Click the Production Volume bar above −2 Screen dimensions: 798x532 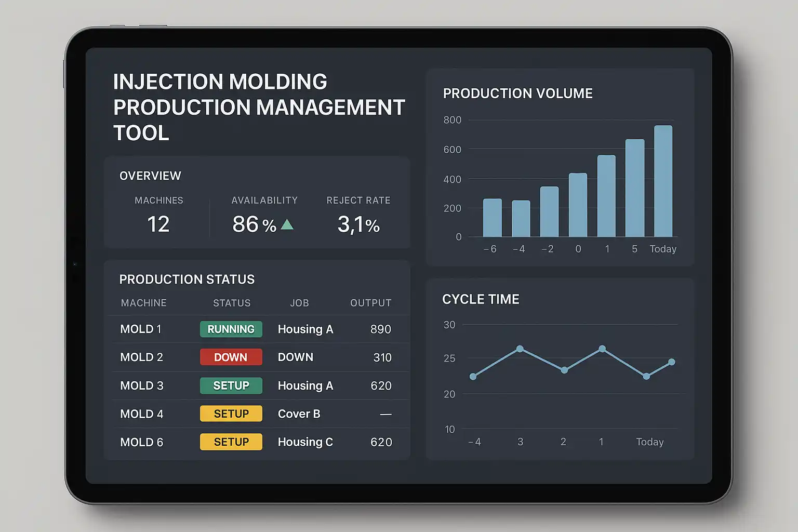point(550,211)
